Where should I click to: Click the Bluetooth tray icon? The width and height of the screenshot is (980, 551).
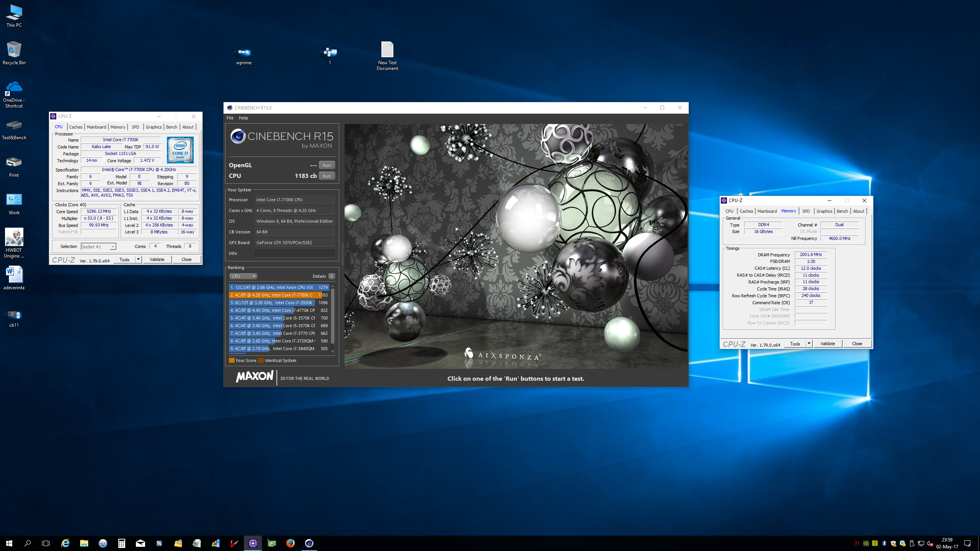(x=884, y=543)
